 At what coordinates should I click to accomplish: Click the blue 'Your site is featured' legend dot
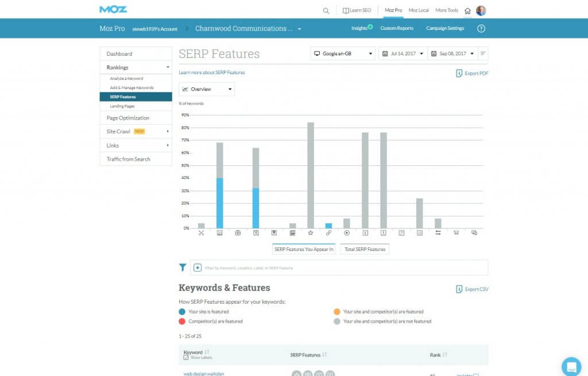[x=182, y=312]
